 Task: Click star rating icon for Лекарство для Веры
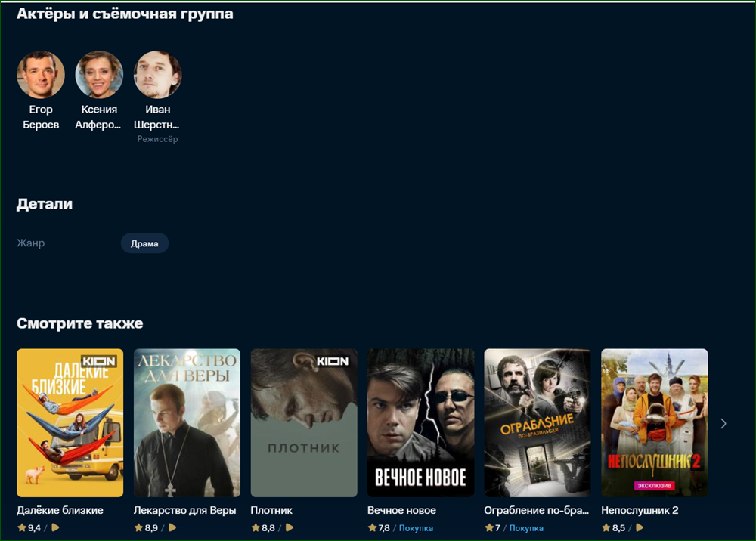pyautogui.click(x=138, y=527)
